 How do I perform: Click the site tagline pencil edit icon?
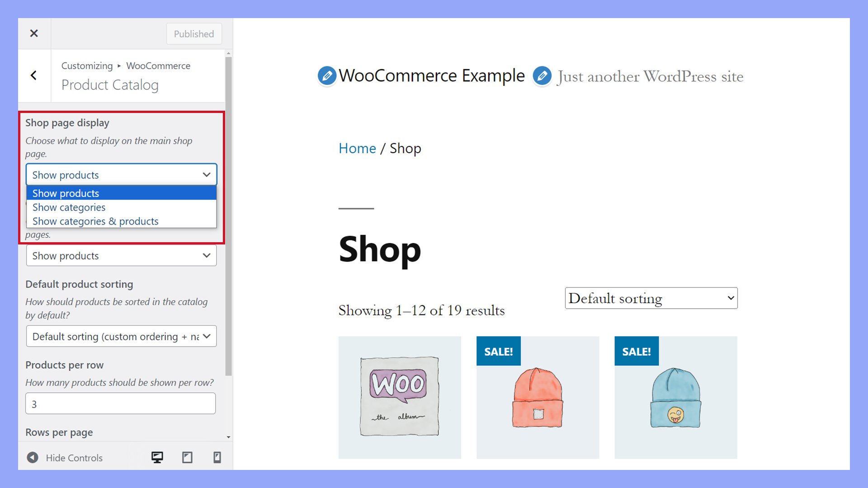pos(541,75)
